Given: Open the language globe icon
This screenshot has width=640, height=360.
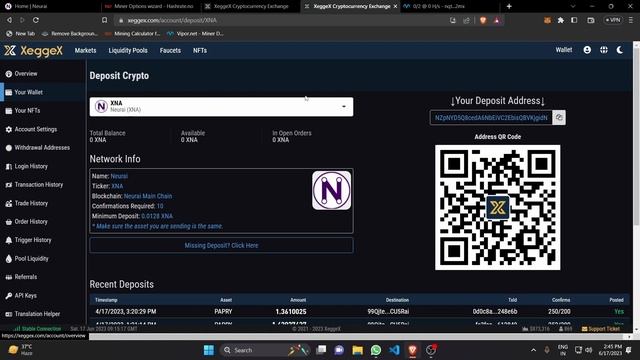Looking at the screenshot, I should click(604, 50).
